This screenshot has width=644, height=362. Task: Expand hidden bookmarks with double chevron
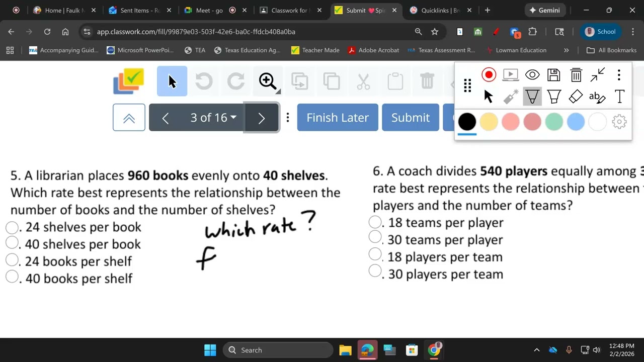pyautogui.click(x=566, y=50)
